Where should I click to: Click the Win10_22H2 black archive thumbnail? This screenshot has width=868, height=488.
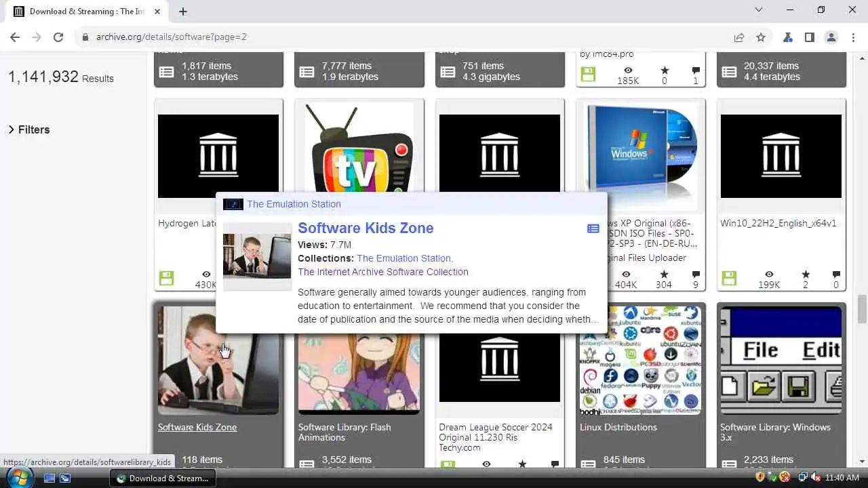781,156
